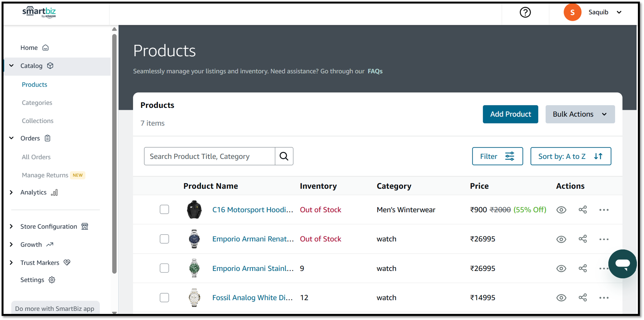The height and width of the screenshot is (320, 644).
Task: Click the C16 Motorsport Hoodie thumbnail image
Action: pyautogui.click(x=194, y=209)
